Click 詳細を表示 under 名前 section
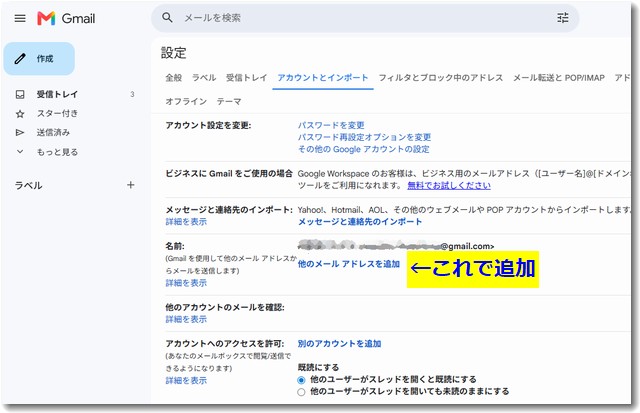 pyautogui.click(x=186, y=283)
